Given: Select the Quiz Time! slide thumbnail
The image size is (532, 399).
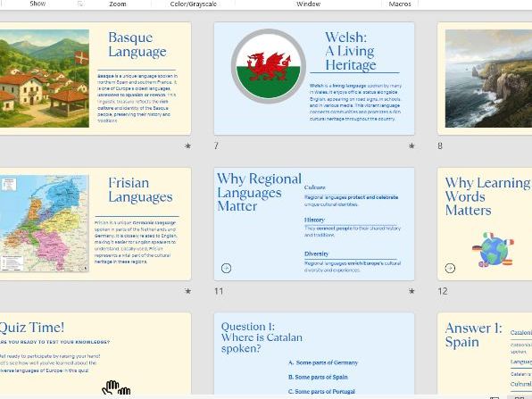Looking at the screenshot, I should pyautogui.click(x=96, y=353).
